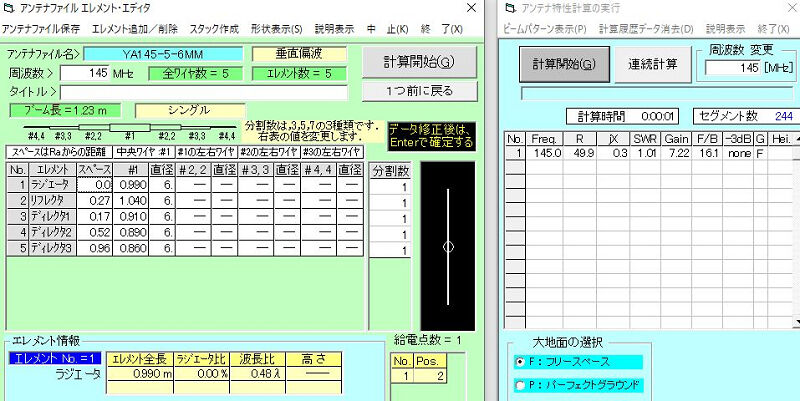The height and width of the screenshot is (401, 800).
Task: Click the 全ワイヤ数 = 5 indicator
Action: (196, 73)
